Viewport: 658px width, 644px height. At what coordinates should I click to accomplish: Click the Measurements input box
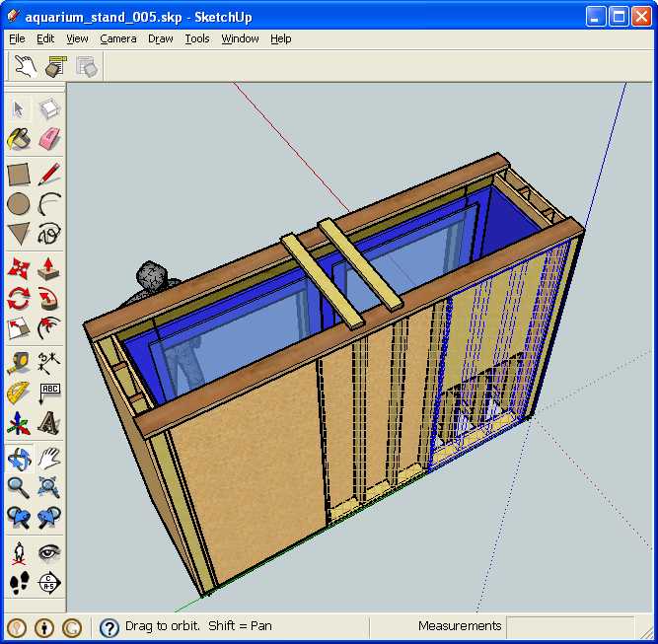click(569, 626)
